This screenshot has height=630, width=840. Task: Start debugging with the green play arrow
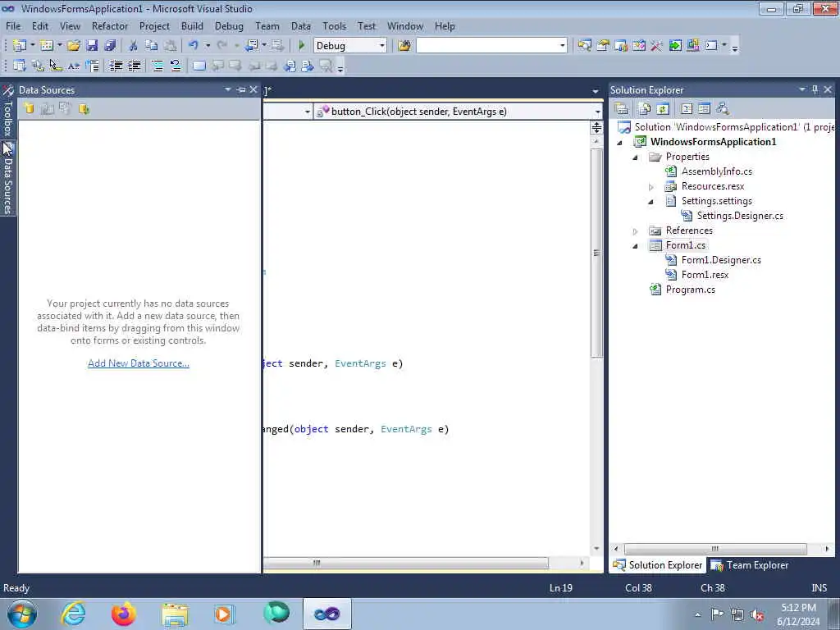tap(302, 46)
